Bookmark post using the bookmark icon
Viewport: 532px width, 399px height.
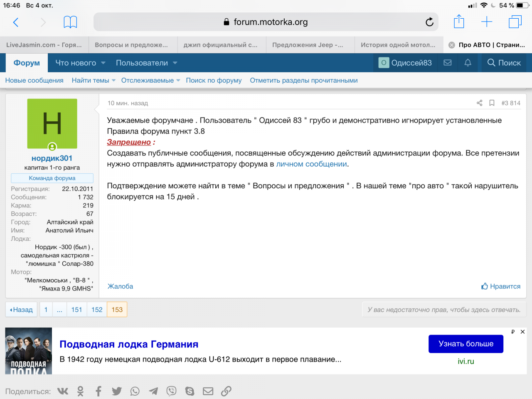coord(492,103)
